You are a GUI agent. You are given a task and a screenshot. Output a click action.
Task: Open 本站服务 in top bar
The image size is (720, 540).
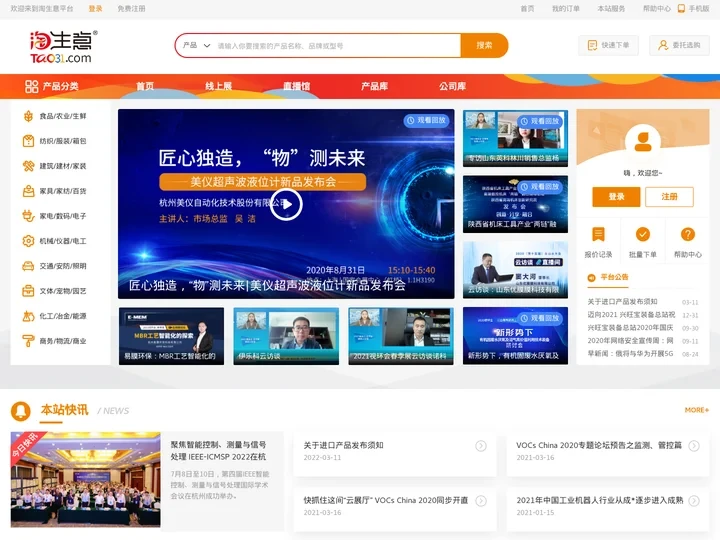[611, 8]
